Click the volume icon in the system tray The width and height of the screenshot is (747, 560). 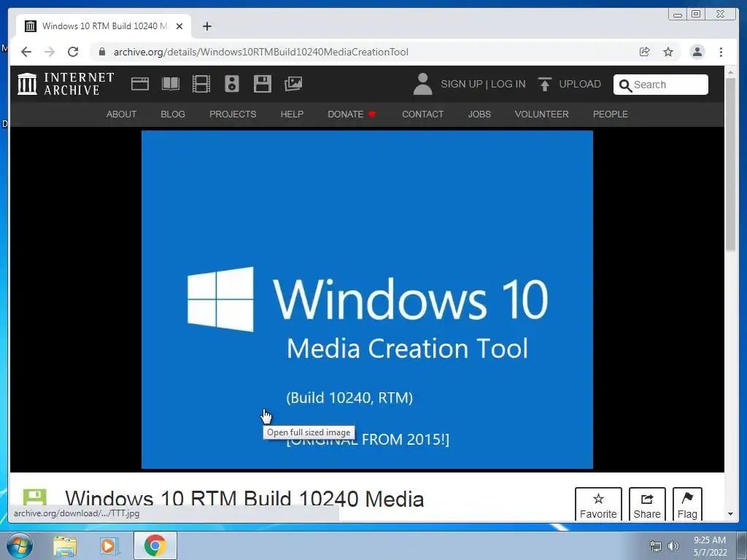[x=673, y=546]
